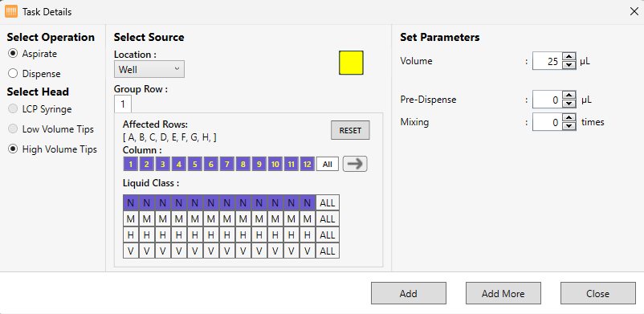Toggle column 5 button
The image size is (644, 314).
(x=194, y=164)
